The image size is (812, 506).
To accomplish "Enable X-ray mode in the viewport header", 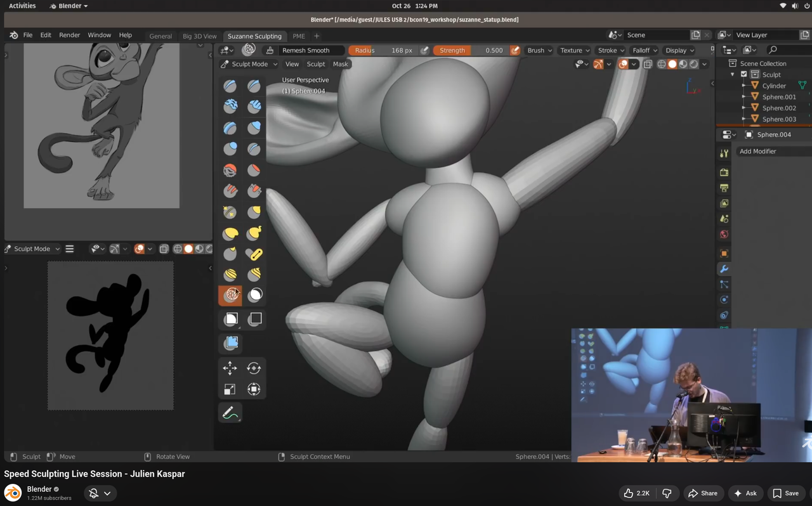I will (648, 63).
